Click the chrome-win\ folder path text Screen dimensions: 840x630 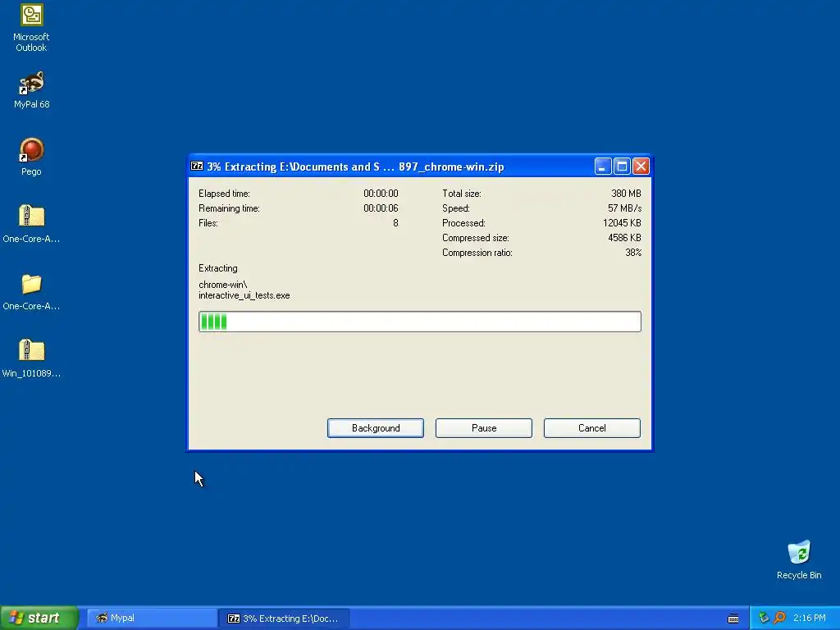223,285
